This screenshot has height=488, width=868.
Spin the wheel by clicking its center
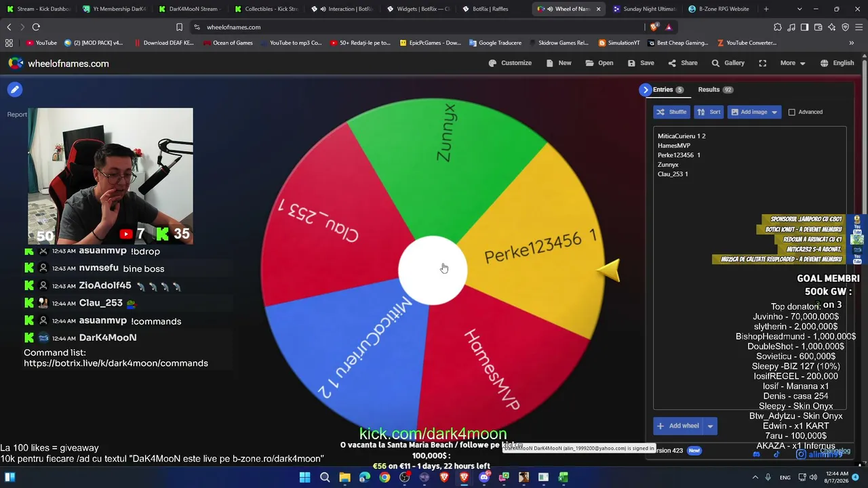coord(433,270)
